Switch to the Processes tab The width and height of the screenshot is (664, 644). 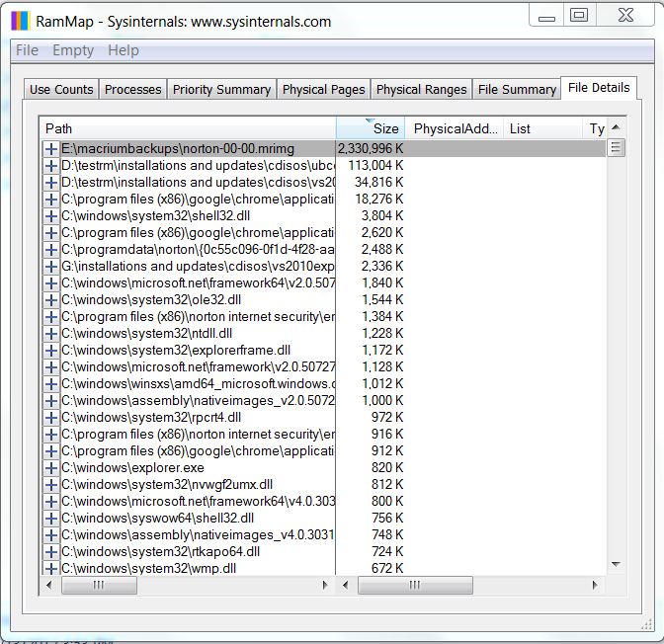click(x=133, y=89)
